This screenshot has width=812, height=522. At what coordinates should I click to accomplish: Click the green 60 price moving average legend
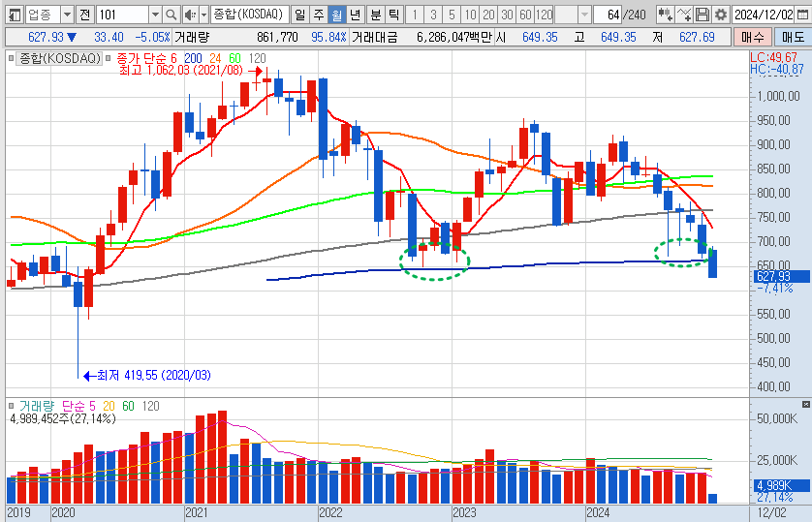tap(235, 58)
